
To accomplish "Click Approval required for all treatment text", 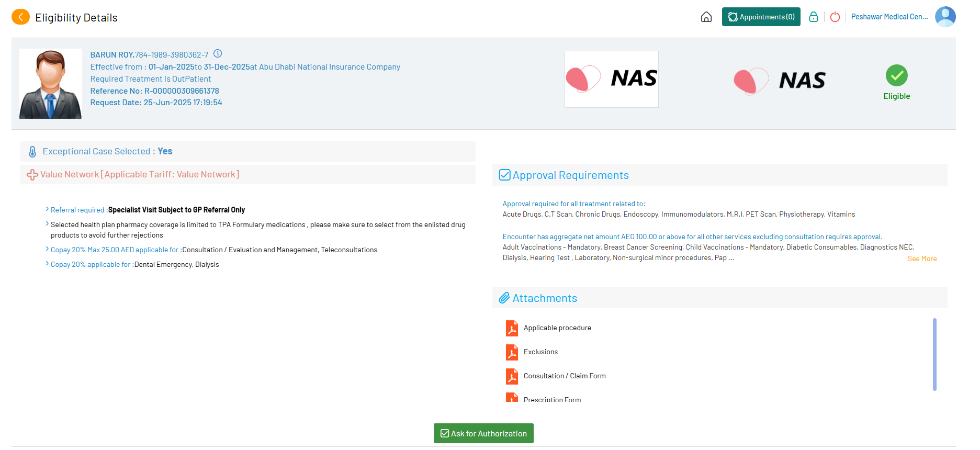I will (574, 204).
